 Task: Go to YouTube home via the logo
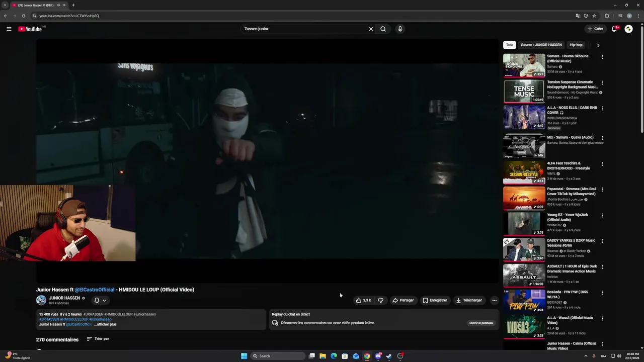pos(30,29)
